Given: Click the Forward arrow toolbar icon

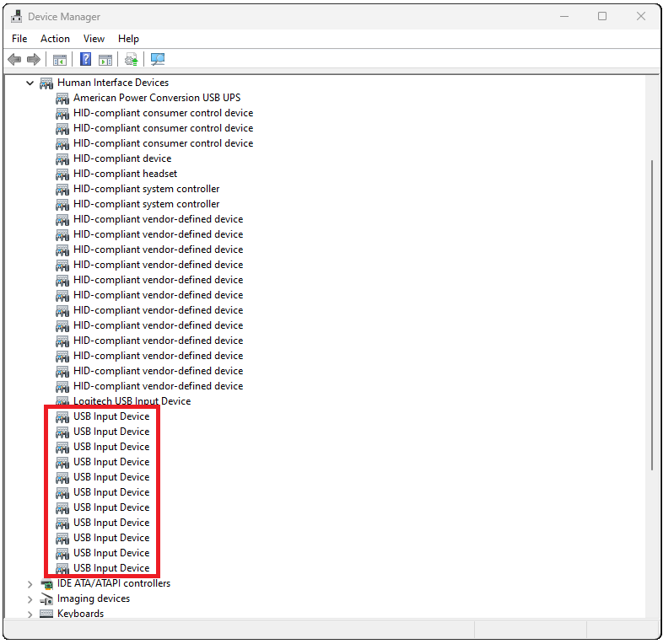Looking at the screenshot, I should point(34,60).
